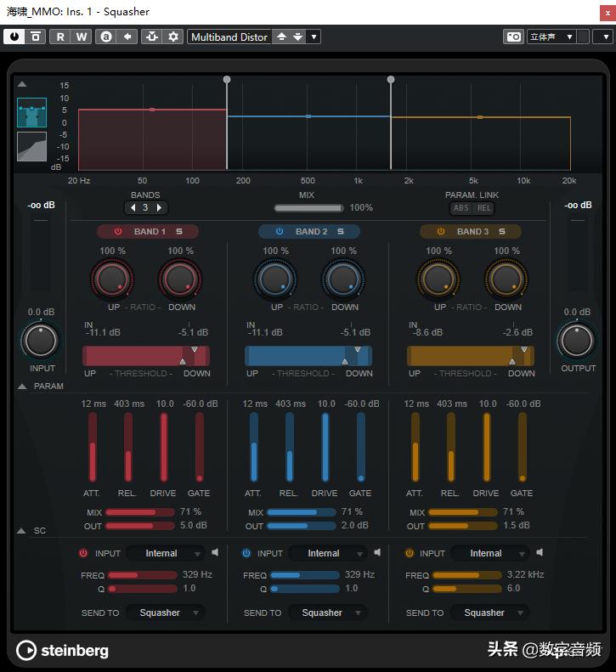Open the 立体声 channel configuration dropdown
The image size is (616, 672).
tap(551, 37)
